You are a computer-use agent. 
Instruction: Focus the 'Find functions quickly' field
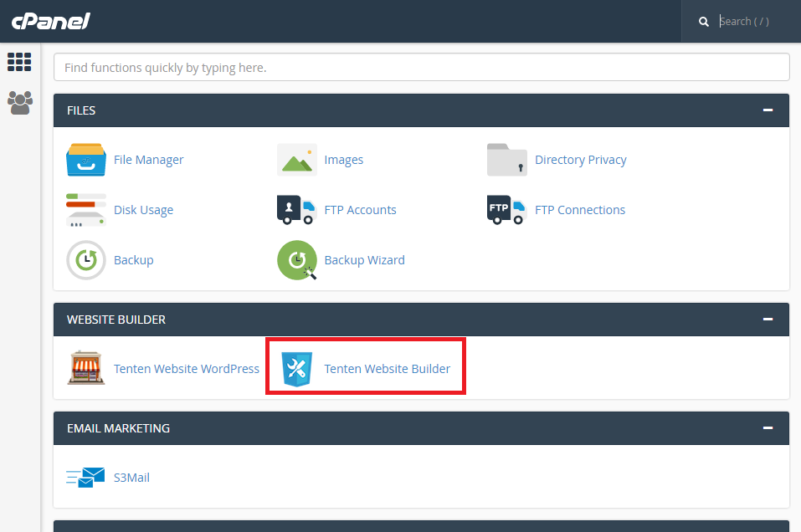(422, 68)
